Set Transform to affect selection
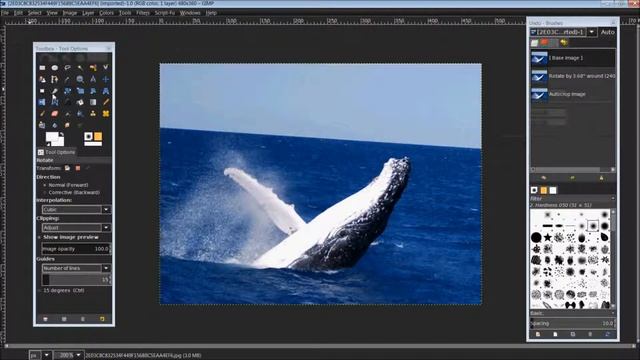The height and width of the screenshot is (360, 640). point(78,168)
